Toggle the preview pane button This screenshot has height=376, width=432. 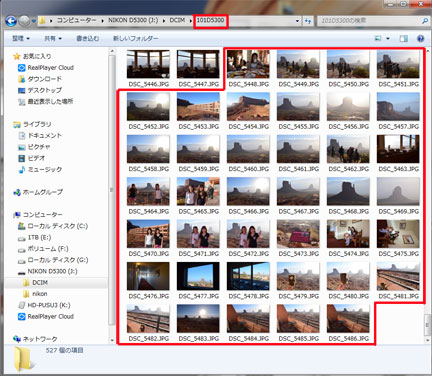(404, 38)
